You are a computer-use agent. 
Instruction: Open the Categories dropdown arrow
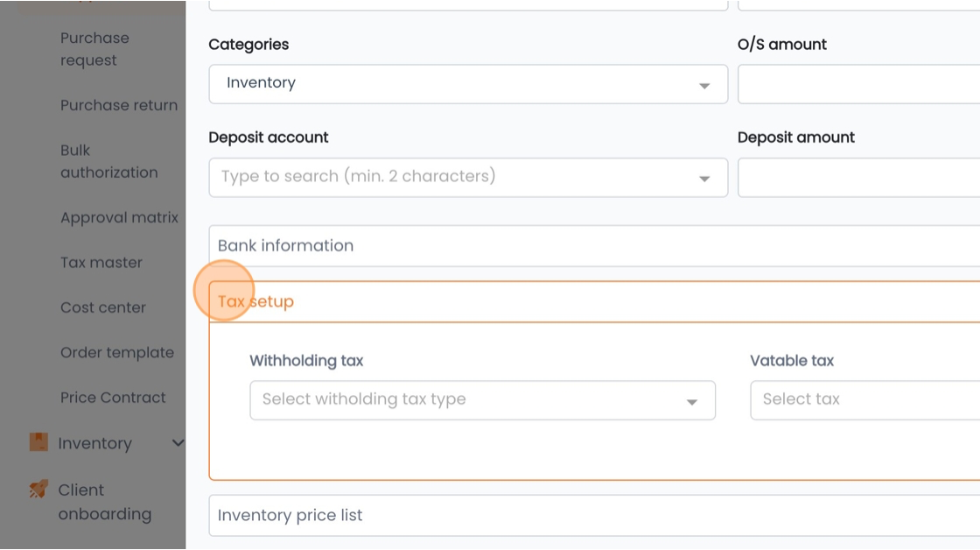pos(704,85)
